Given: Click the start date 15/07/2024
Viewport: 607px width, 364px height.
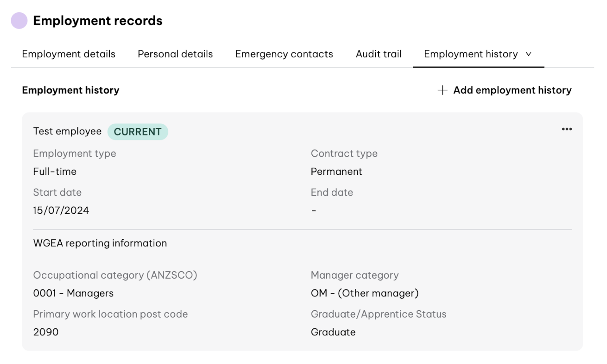Looking at the screenshot, I should click(x=61, y=211).
